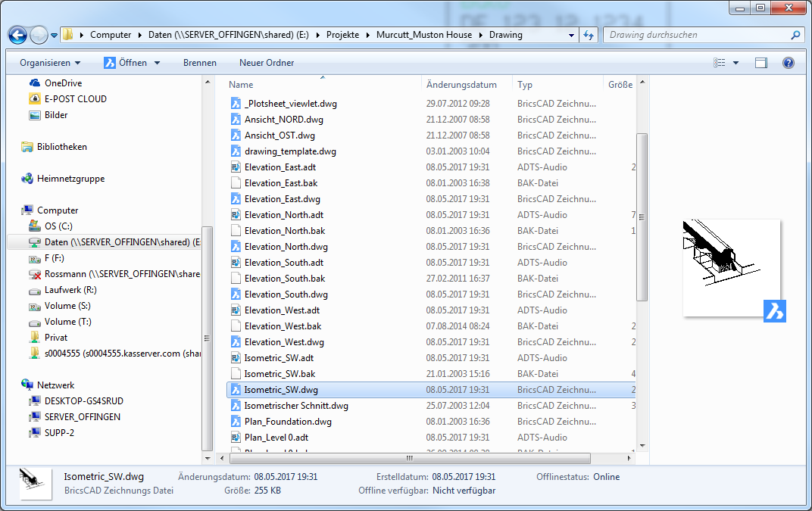Expand the view options dropdown arrow
The height and width of the screenshot is (511, 812).
[x=735, y=63]
